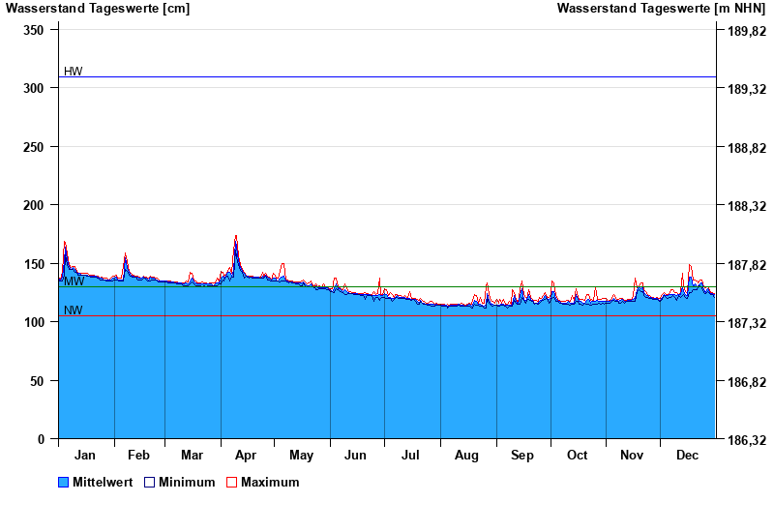Click the Aug month label
Image resolution: width=774 pixels, height=532 pixels.
click(x=466, y=456)
